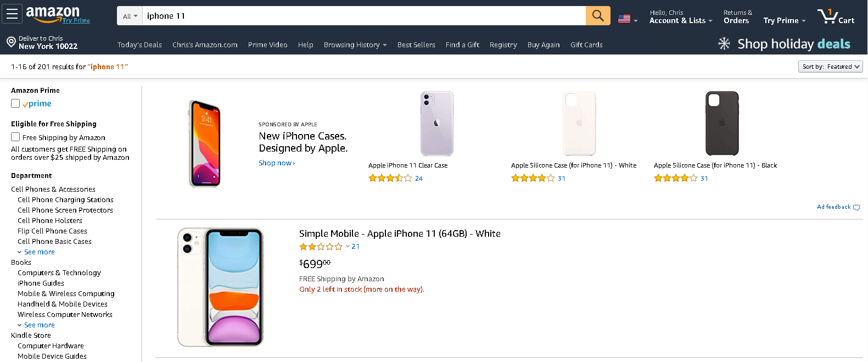This screenshot has height=362, width=868.
Task: Open Simple Mobile Apple iPhone 11 White listing
Action: point(399,233)
